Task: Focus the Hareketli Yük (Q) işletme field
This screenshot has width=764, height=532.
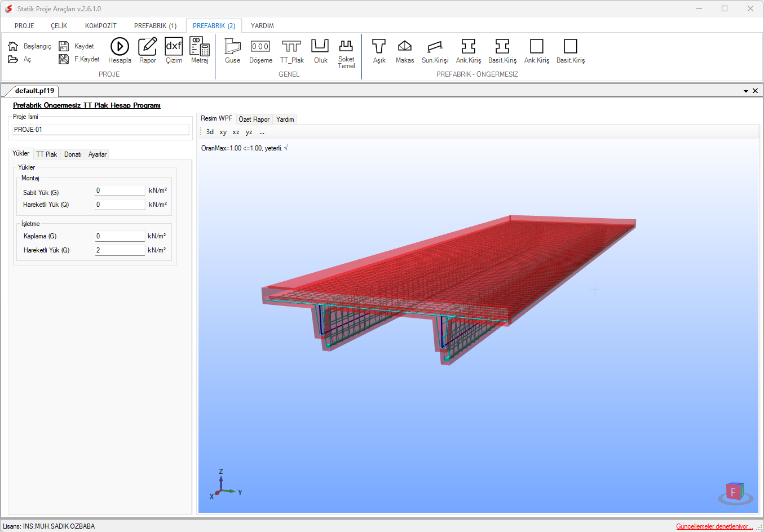Action: (120, 250)
